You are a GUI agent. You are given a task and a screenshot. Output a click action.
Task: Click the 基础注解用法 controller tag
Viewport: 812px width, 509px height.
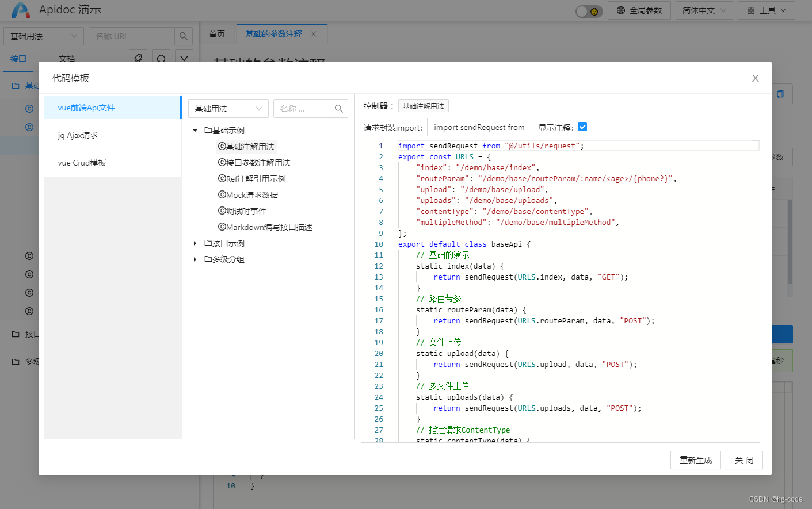tap(423, 106)
